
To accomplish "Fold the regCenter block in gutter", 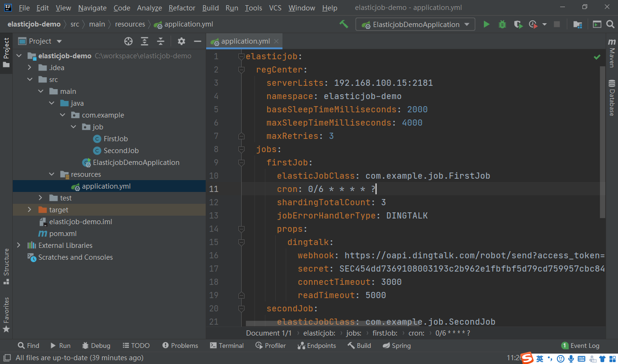I will [241, 70].
